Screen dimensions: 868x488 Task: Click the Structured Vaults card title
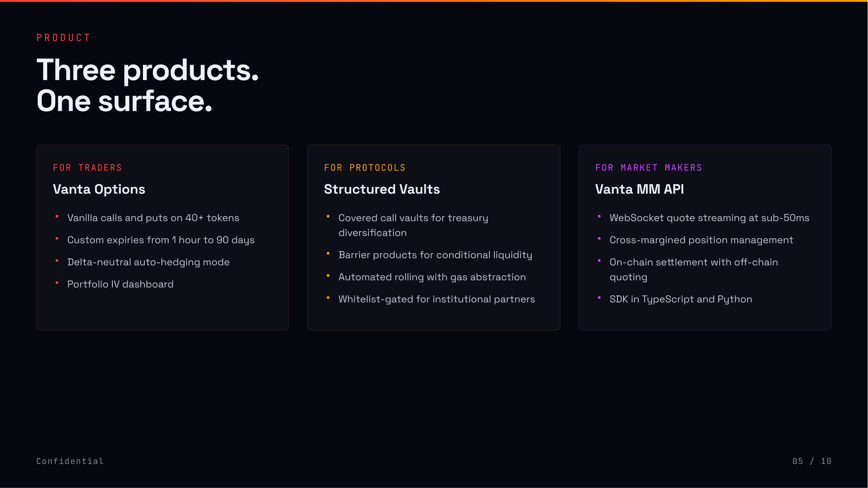[382, 189]
